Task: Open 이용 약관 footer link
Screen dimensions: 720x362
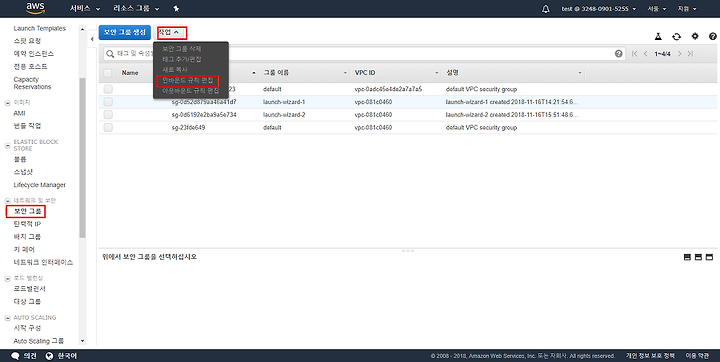Action: 697,356
